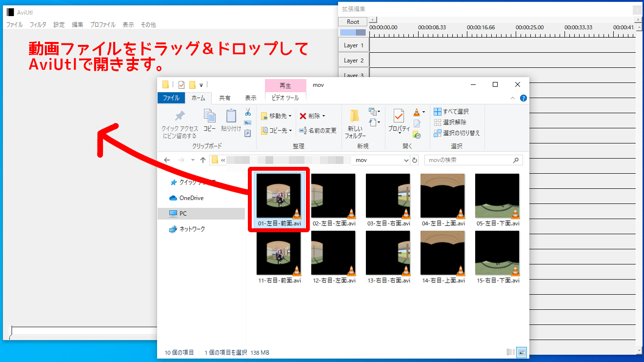Switch to the ビデオ ツール ribbon tab
Image resolution: width=644 pixels, height=362 pixels.
(285, 98)
